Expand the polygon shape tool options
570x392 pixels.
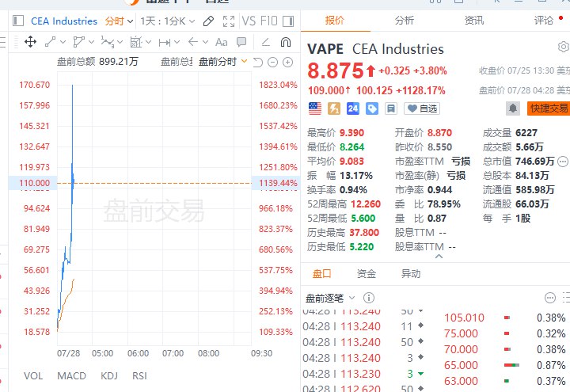pos(91,42)
